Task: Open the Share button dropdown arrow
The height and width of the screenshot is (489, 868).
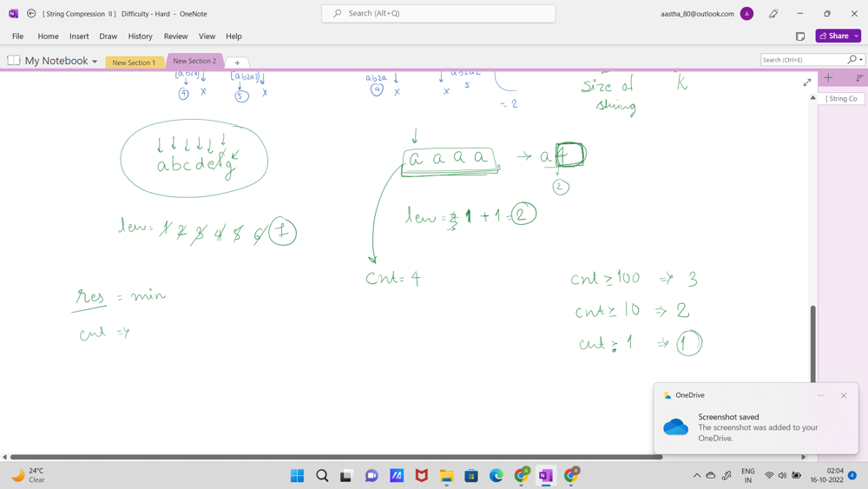Action: coord(857,36)
